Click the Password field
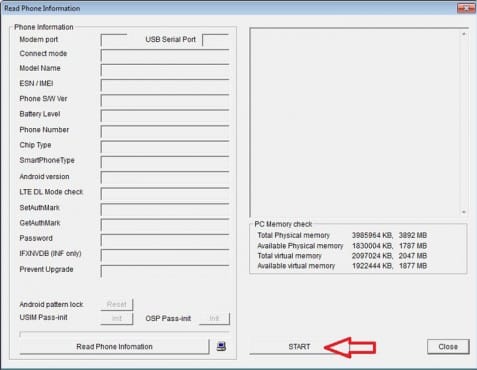The image size is (477, 370). point(165,240)
